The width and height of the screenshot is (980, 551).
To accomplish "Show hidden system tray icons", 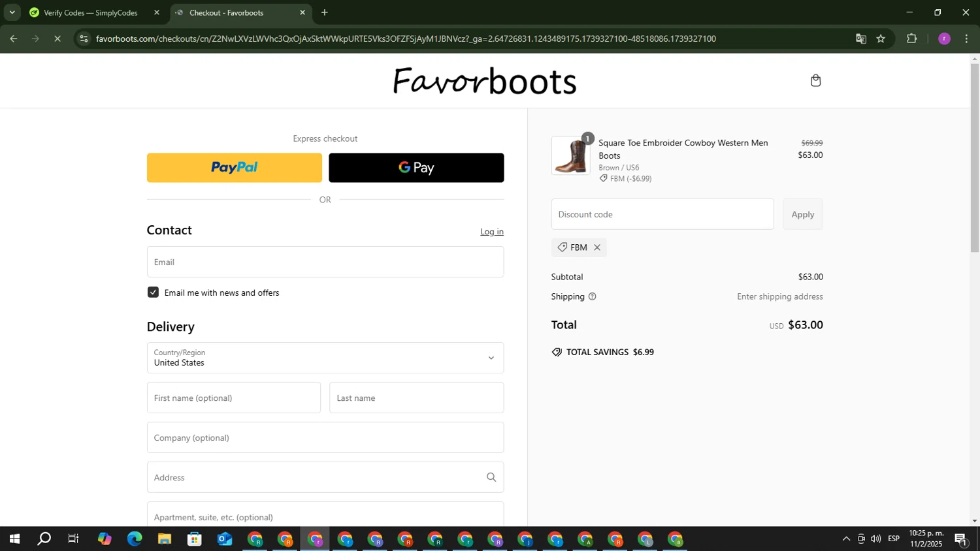I will tap(846, 539).
